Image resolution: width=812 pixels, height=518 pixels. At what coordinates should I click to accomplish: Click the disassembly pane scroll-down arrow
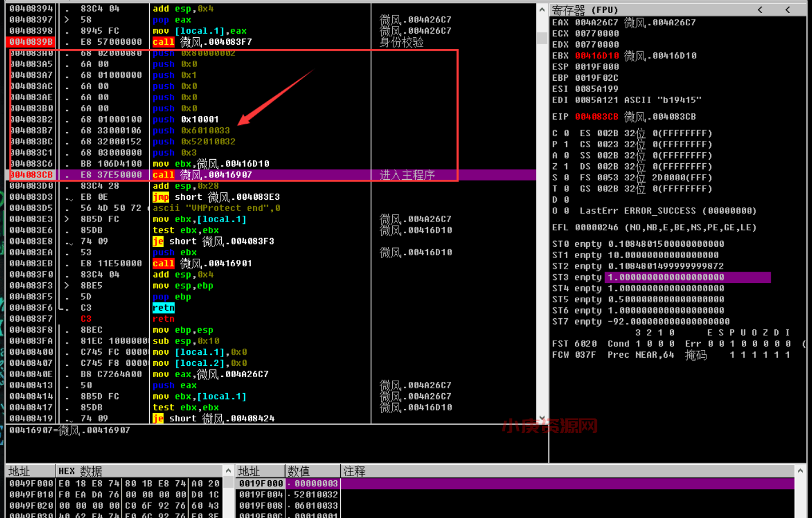click(542, 418)
